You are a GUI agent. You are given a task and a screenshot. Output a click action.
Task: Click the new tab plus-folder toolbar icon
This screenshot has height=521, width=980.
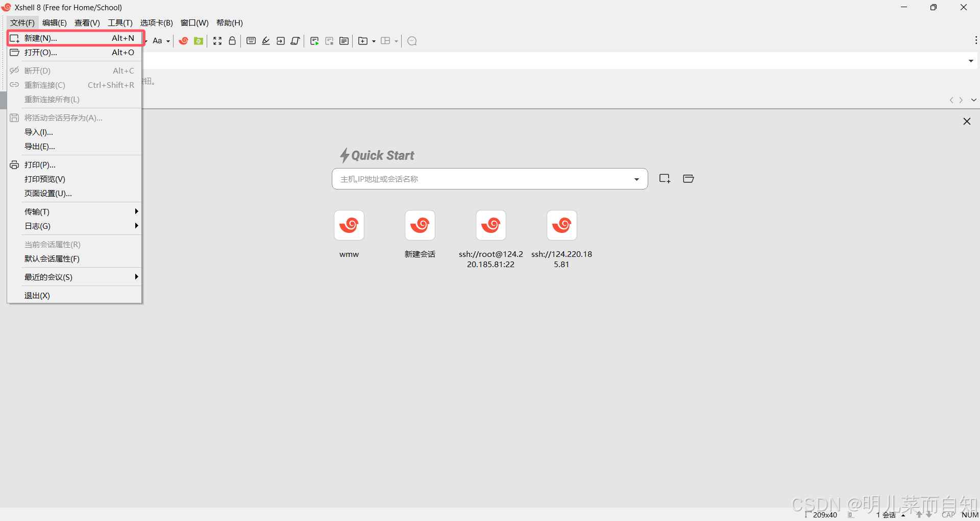click(x=363, y=41)
